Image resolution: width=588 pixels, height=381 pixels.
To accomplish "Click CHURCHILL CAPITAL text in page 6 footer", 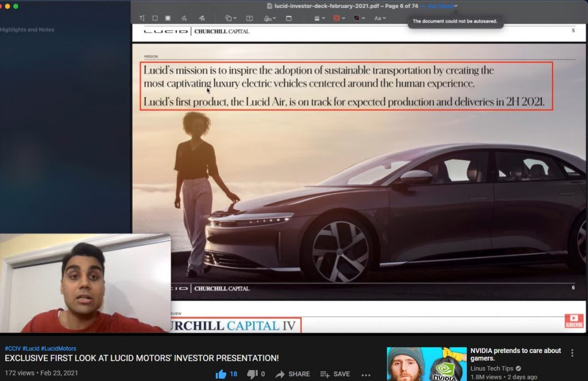I will [x=222, y=289].
